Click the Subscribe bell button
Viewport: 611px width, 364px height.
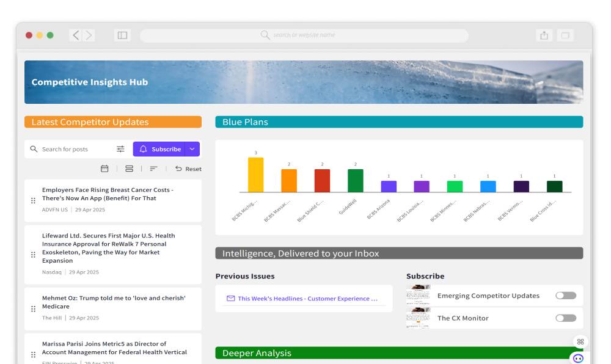tap(159, 149)
